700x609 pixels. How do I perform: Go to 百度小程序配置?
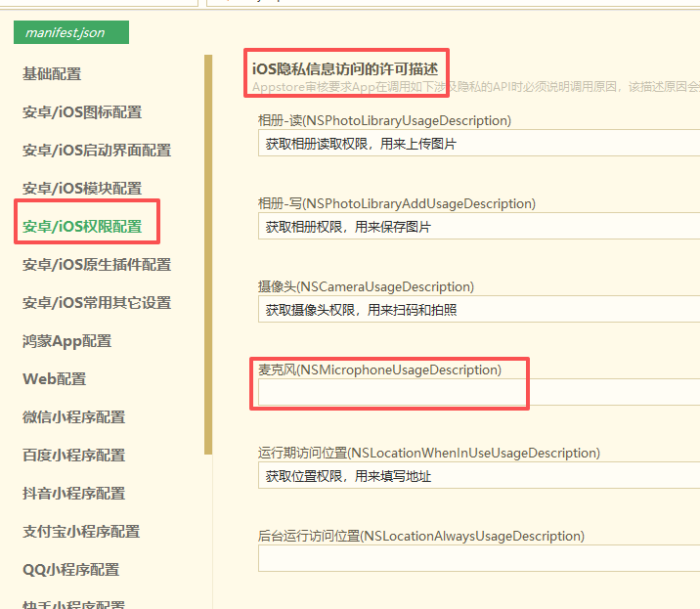(x=74, y=455)
